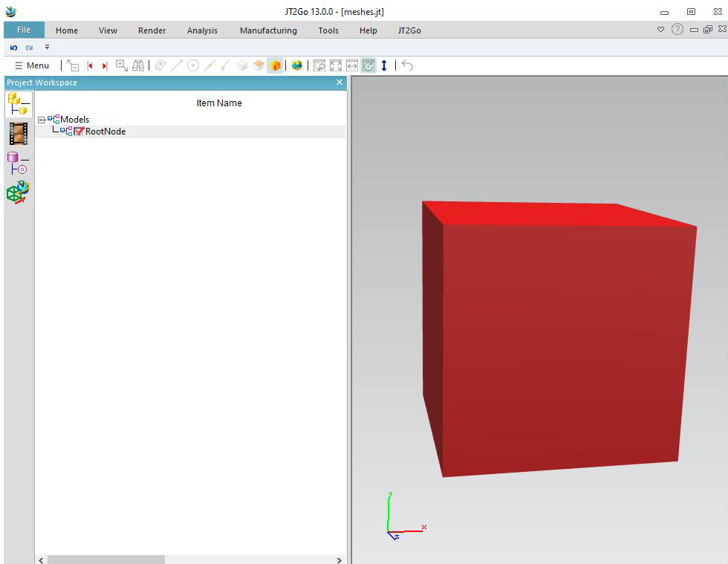Click the zoom window magnifier icon
Image resolution: width=728 pixels, height=564 pixels.
tap(319, 65)
